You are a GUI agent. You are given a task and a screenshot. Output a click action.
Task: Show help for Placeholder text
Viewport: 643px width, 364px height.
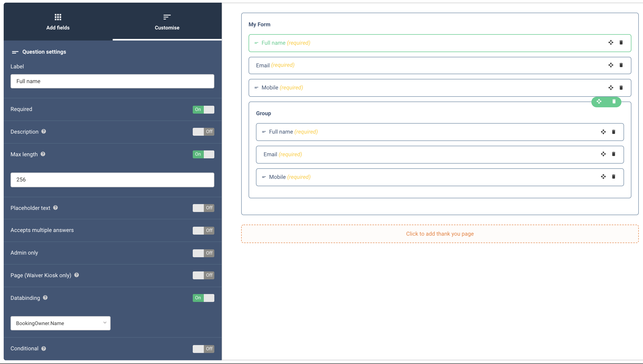[x=55, y=208]
